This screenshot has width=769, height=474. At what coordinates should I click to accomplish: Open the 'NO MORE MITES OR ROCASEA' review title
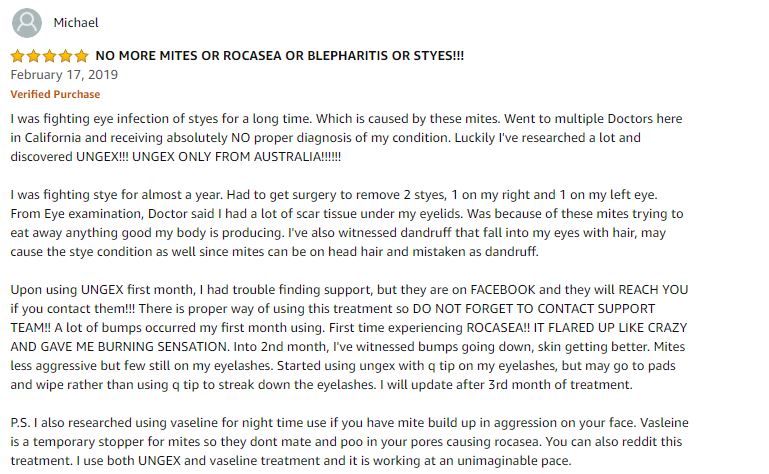[280, 55]
